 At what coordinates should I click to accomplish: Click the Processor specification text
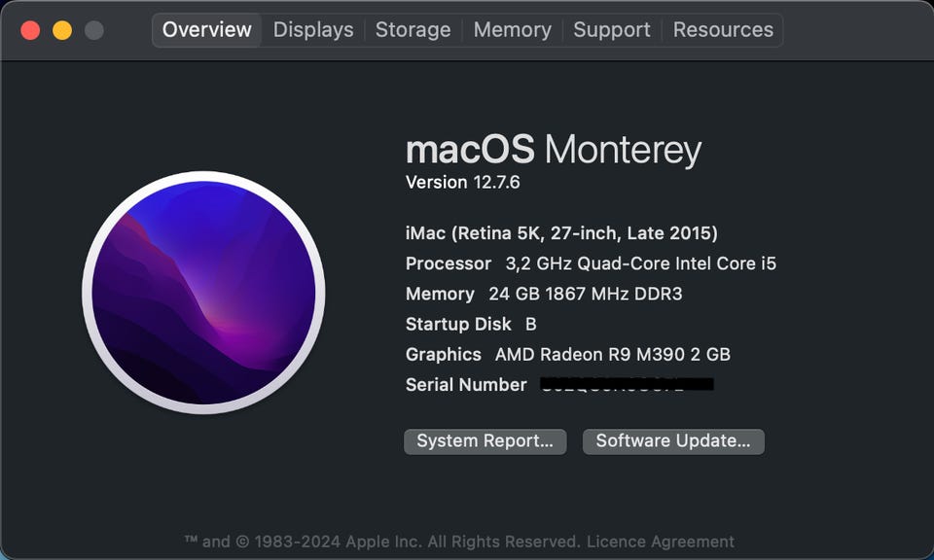coord(591,263)
